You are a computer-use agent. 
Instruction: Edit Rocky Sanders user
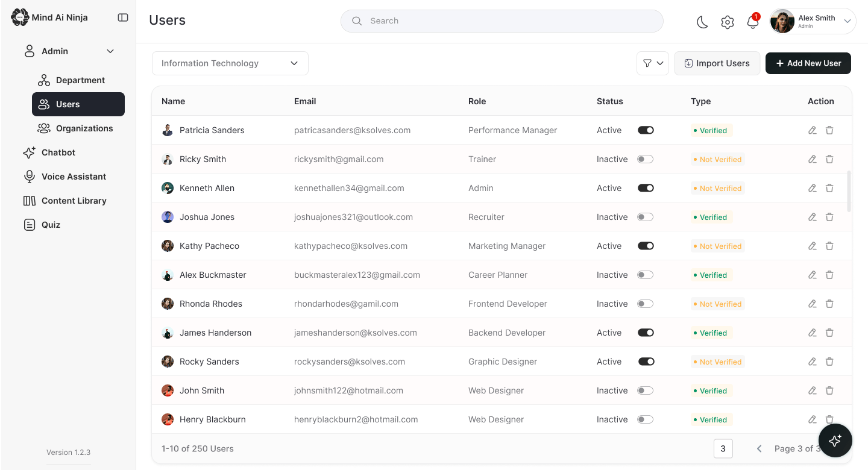[x=813, y=362]
